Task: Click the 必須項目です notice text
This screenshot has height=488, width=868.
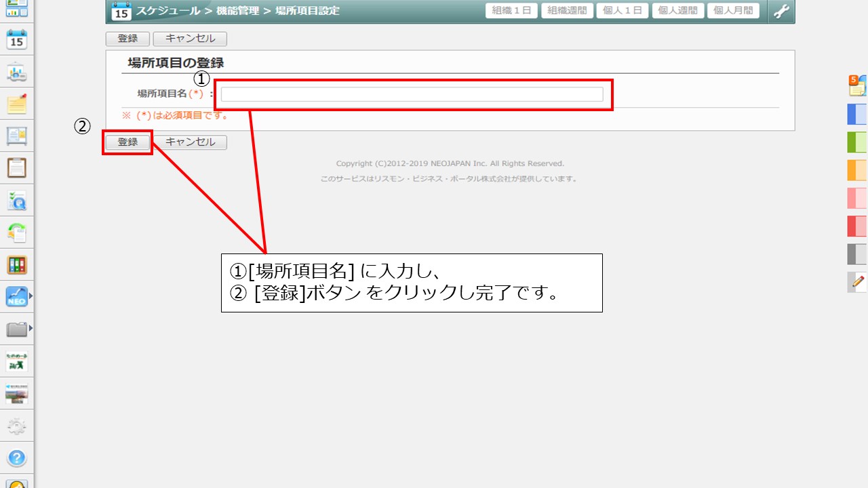Action: [x=175, y=115]
